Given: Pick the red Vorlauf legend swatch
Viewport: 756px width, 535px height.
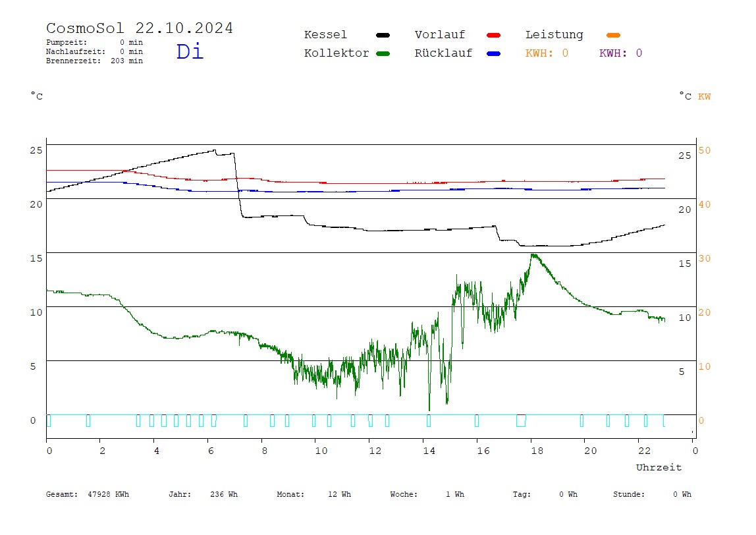Looking at the screenshot, I should click(494, 35).
